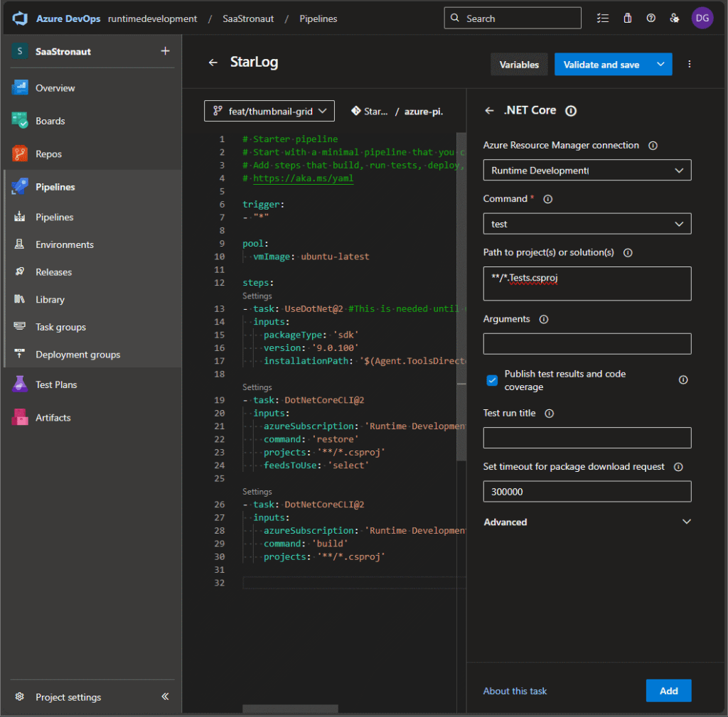
Task: Open the help question mark icon
Action: point(651,18)
